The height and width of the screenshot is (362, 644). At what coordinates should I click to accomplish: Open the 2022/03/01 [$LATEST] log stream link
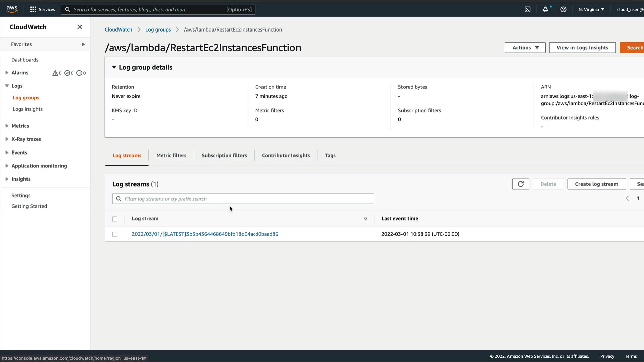pyautogui.click(x=205, y=234)
